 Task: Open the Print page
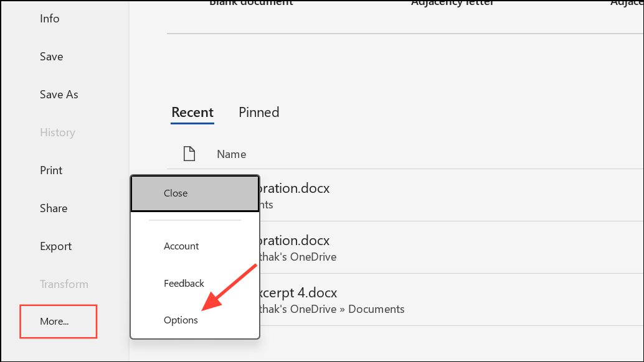click(51, 170)
